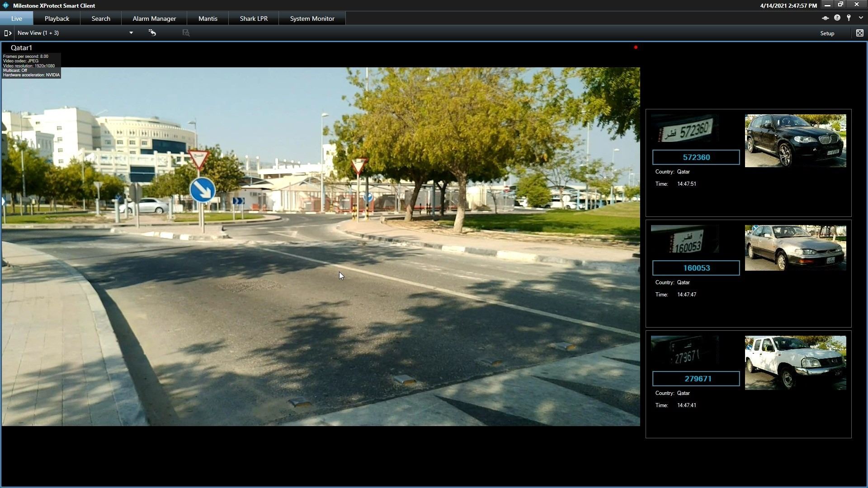Select plate number field 279671

pyautogui.click(x=696, y=379)
